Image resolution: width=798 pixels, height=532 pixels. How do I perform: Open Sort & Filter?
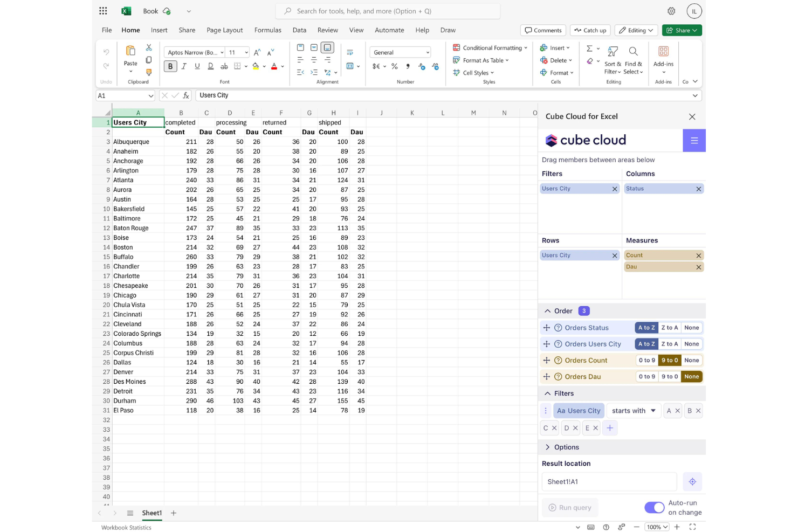613,60
